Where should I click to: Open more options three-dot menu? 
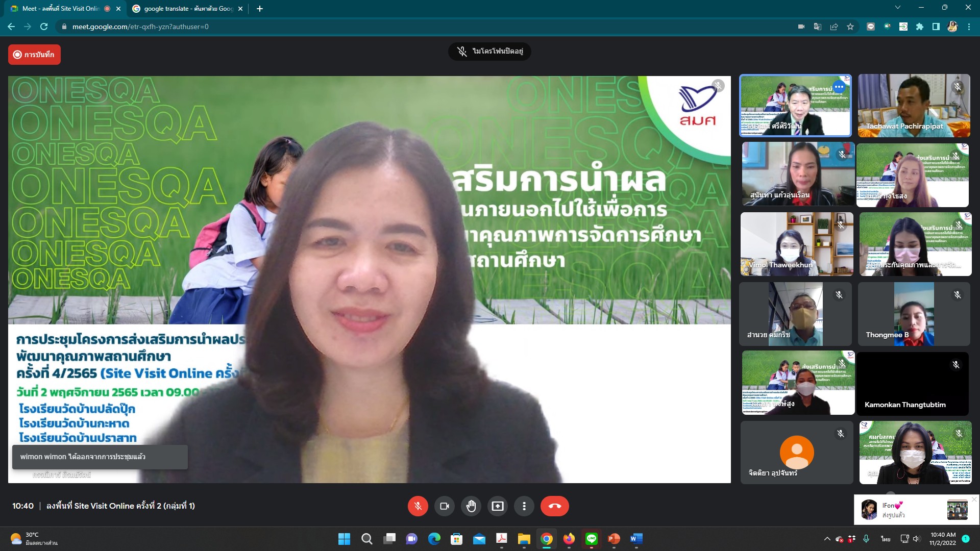[524, 506]
